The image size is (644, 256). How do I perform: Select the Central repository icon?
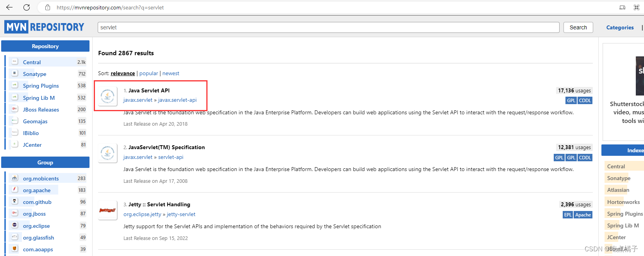(x=15, y=61)
